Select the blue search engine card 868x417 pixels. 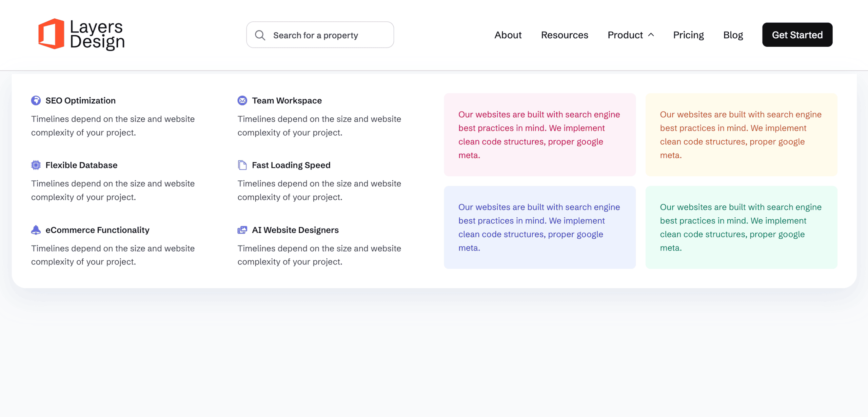point(539,227)
